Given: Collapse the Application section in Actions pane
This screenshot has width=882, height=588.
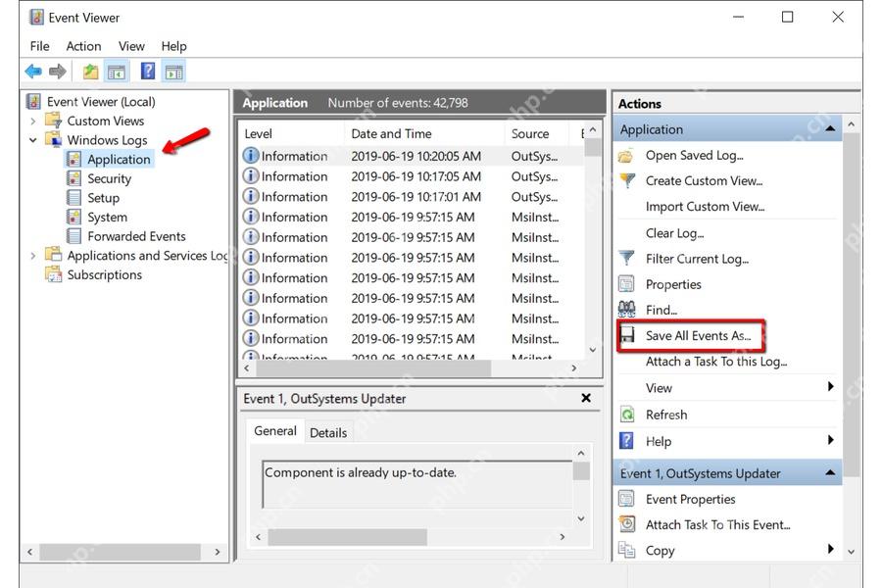Looking at the screenshot, I should [830, 128].
